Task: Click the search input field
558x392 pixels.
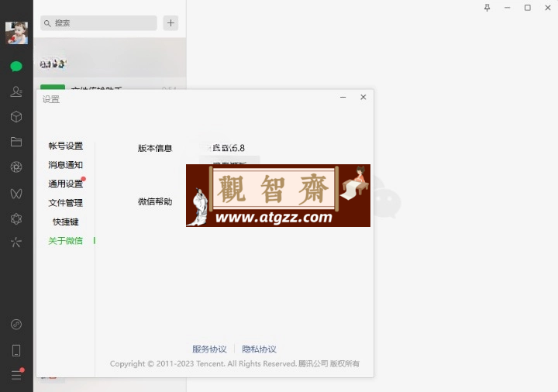Action: (98, 23)
